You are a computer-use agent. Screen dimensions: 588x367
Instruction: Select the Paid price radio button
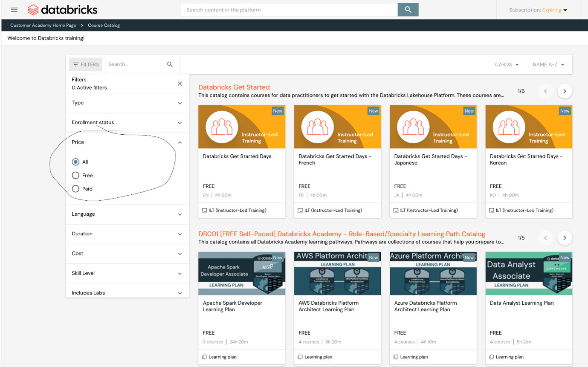(x=75, y=189)
